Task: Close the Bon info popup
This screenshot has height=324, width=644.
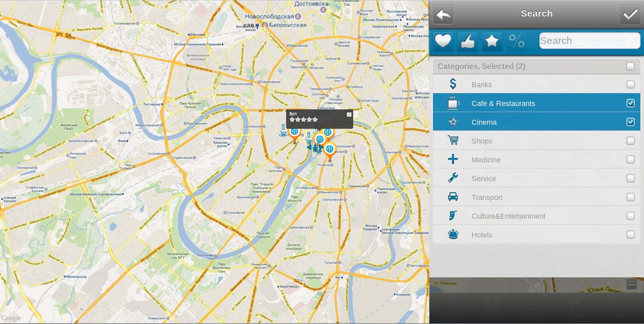Action: tap(349, 114)
